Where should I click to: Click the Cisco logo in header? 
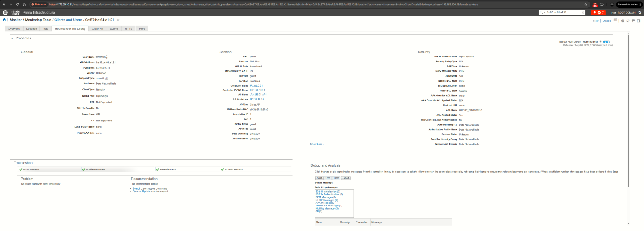point(15,13)
